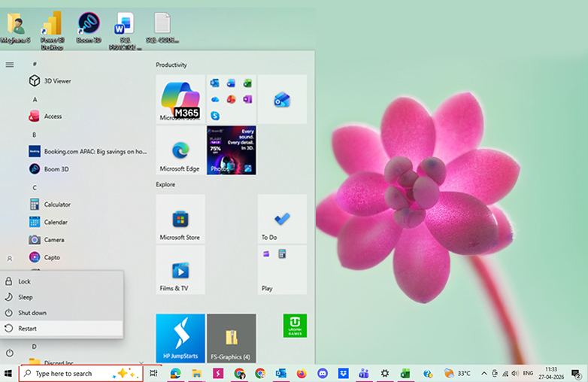Viewport: 588px width, 382px height.
Task: Choose Restart in the power menu
Action: 62,329
